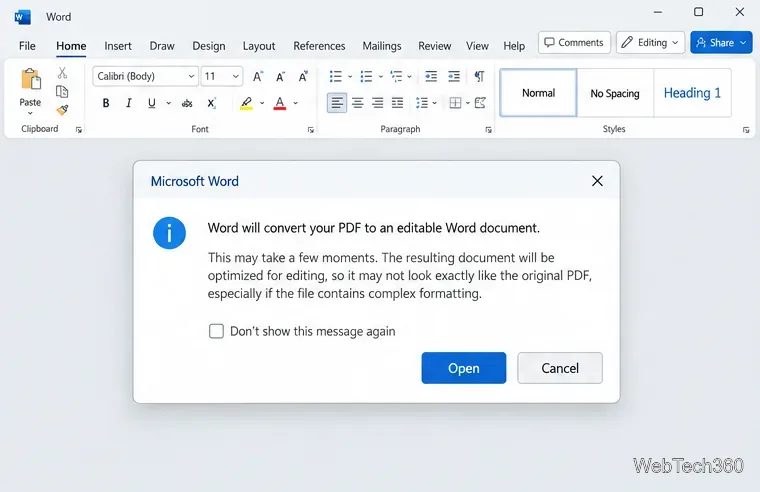The width and height of the screenshot is (760, 492).
Task: Switch to the Draw tab
Action: click(162, 46)
